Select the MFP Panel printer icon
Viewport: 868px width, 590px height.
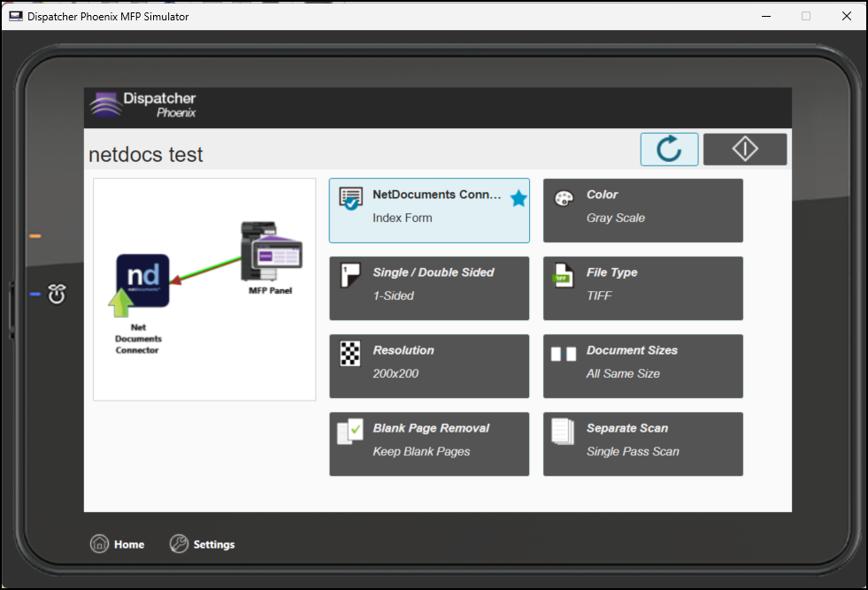pyautogui.click(x=272, y=252)
